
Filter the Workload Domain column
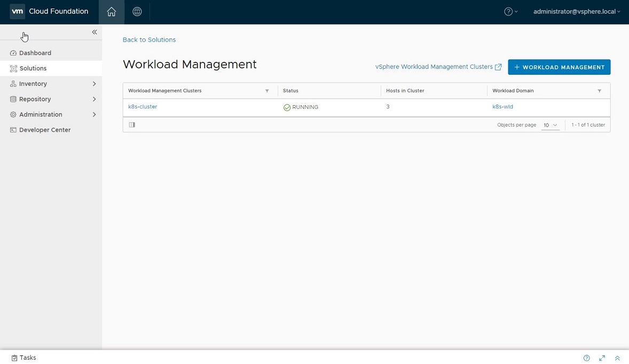[x=599, y=91]
